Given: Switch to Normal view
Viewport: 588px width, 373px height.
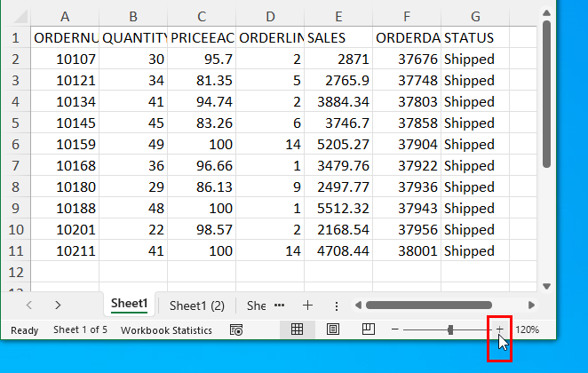Looking at the screenshot, I should click(x=297, y=329).
